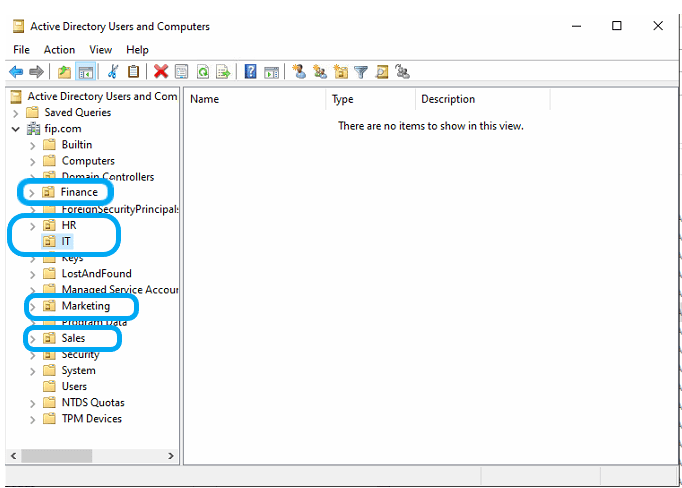Expand the Marketing OU node
This screenshot has height=488, width=682.
[32, 307]
